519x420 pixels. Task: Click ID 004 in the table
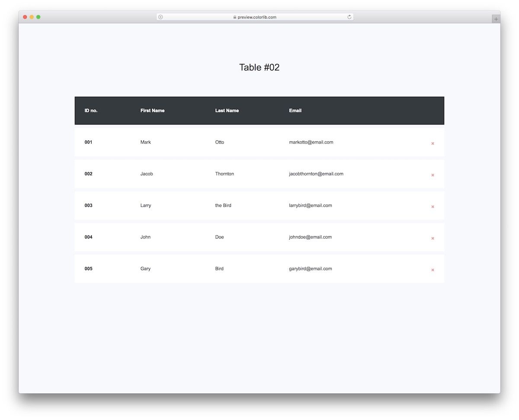(x=88, y=237)
